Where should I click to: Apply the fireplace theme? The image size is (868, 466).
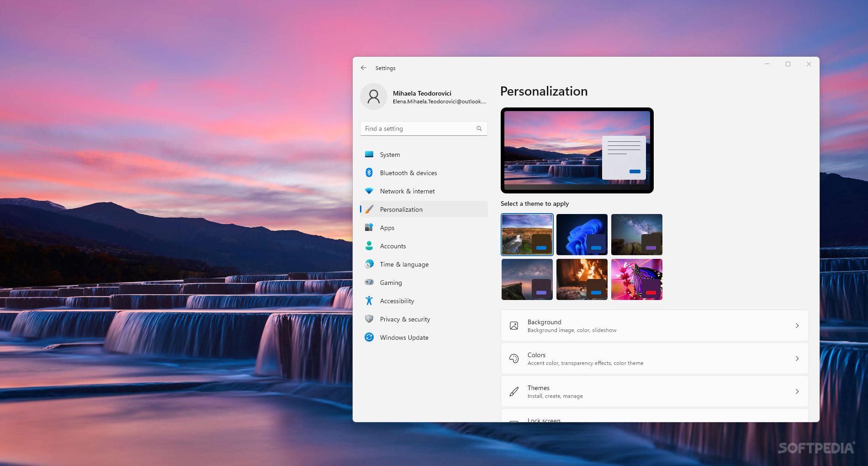[582, 279]
